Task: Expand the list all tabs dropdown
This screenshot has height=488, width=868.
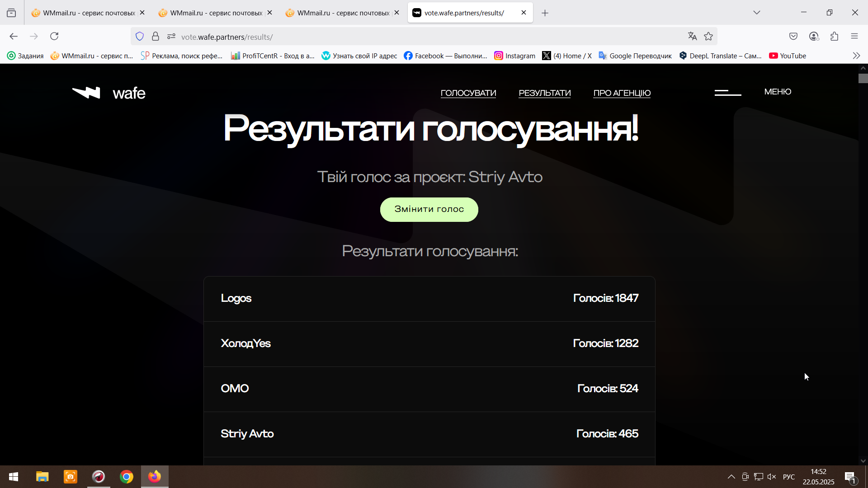Action: 757,13
